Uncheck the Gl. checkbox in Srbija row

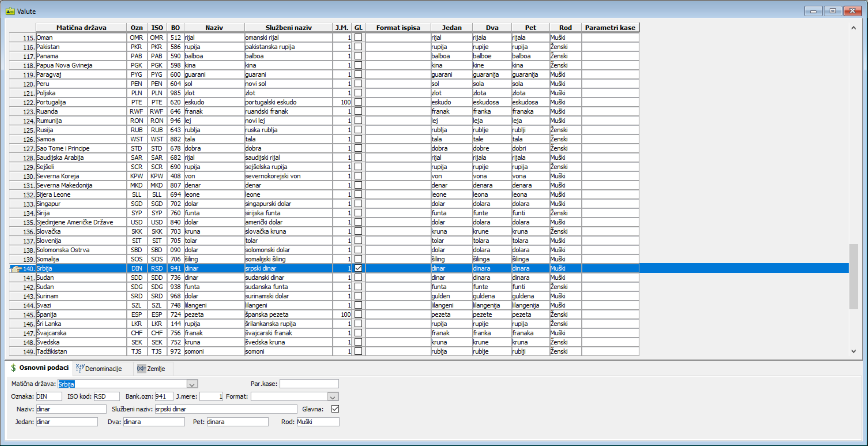point(358,268)
